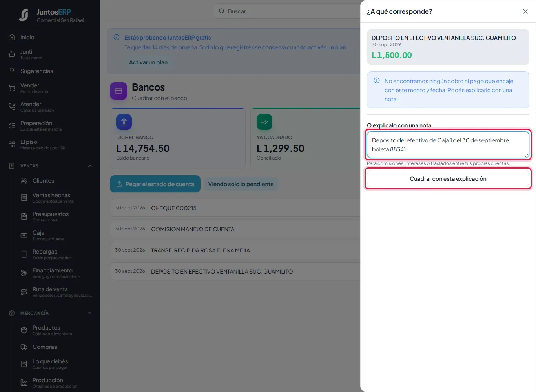
Task: Select TRANSF. RECIBIDA ROSA ELENA MEJIA row
Action: point(235,250)
